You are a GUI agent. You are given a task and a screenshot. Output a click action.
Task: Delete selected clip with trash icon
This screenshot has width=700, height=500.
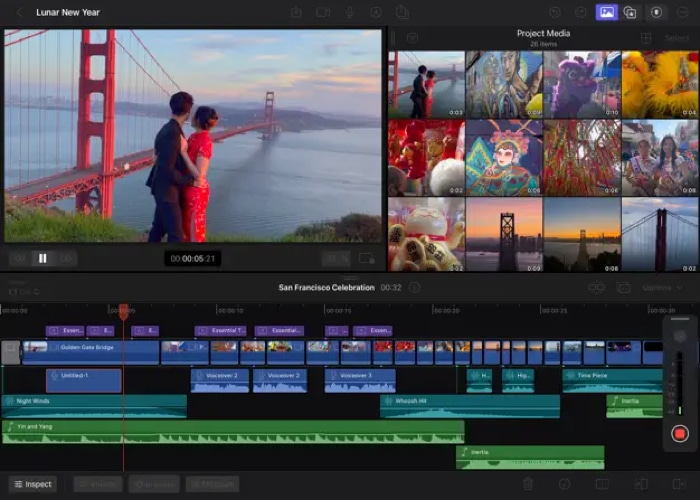coord(528,484)
